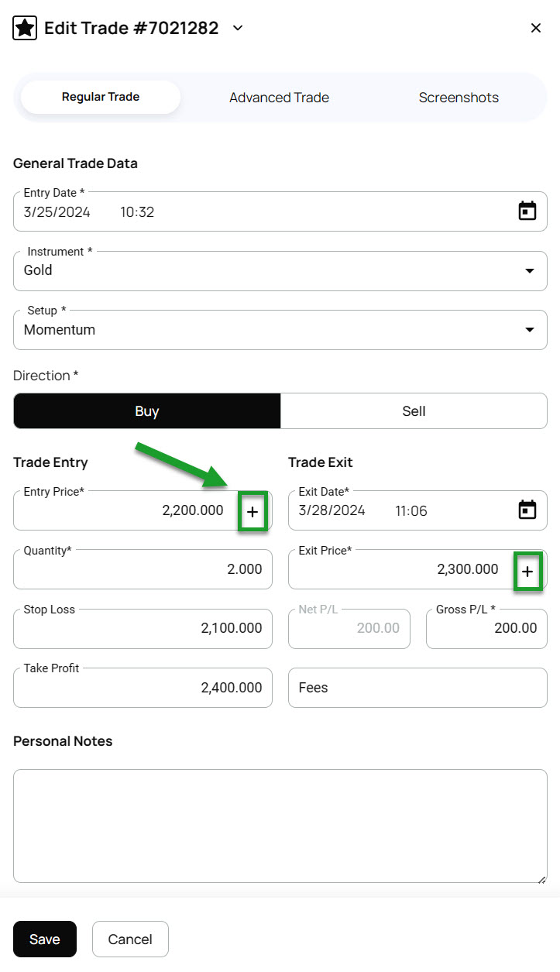Open the Setup dropdown showing Momentum
Screen dimensions: 560x972
click(x=280, y=330)
